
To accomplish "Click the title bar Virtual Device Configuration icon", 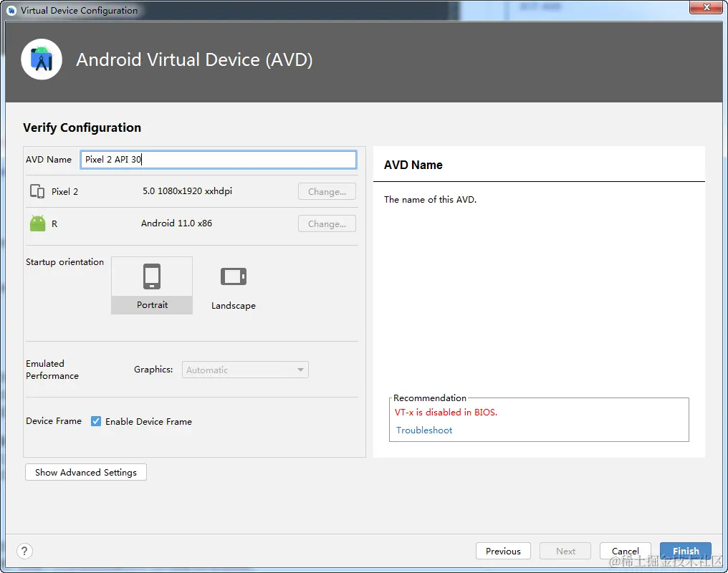I will (11, 10).
